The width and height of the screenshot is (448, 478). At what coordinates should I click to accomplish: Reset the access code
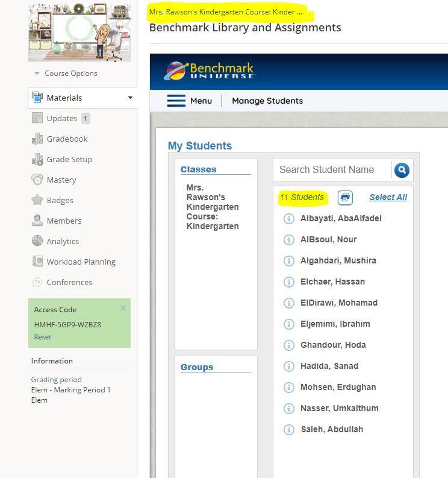pos(43,337)
